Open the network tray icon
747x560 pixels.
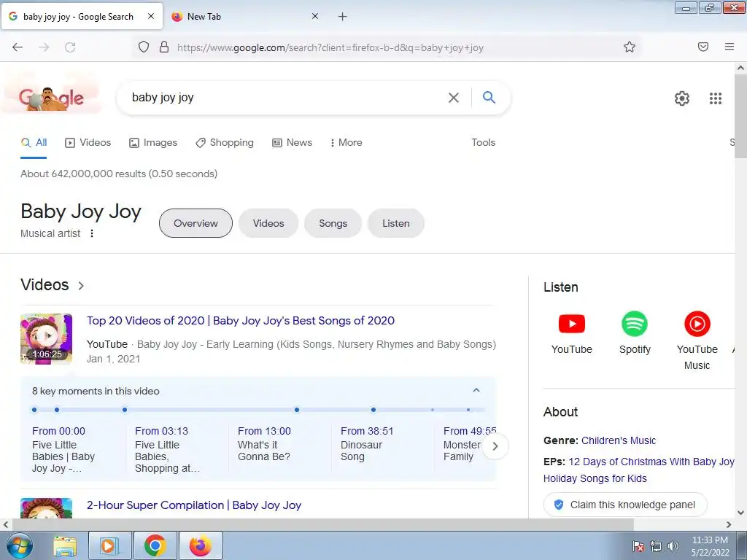pos(656,546)
